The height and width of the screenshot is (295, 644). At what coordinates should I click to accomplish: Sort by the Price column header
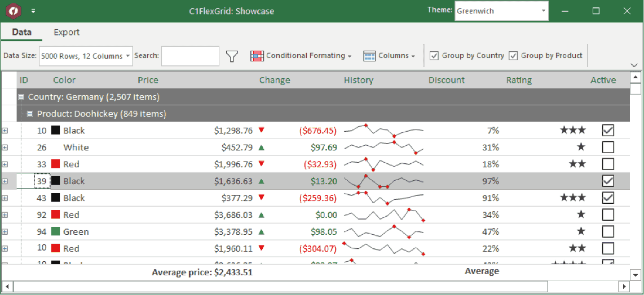pyautogui.click(x=148, y=80)
